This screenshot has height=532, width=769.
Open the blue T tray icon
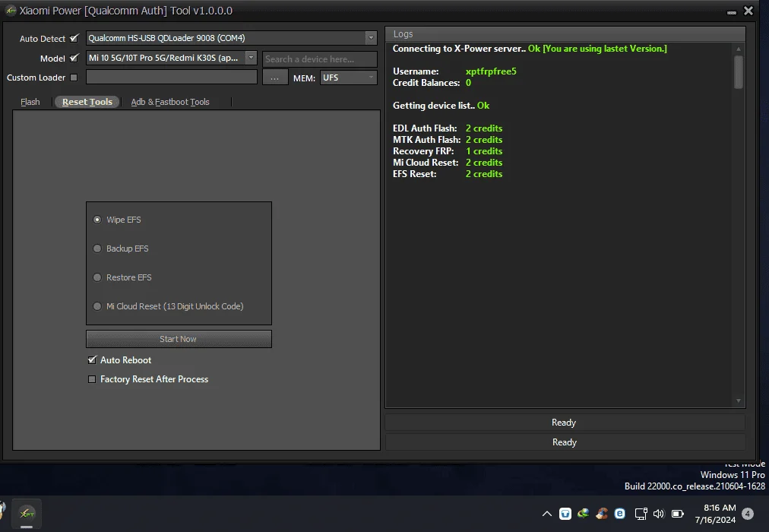[565, 514]
